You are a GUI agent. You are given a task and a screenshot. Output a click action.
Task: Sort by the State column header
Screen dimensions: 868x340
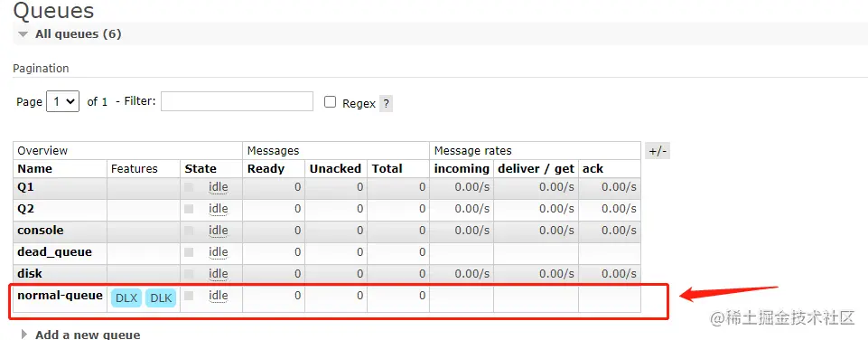pyautogui.click(x=201, y=168)
